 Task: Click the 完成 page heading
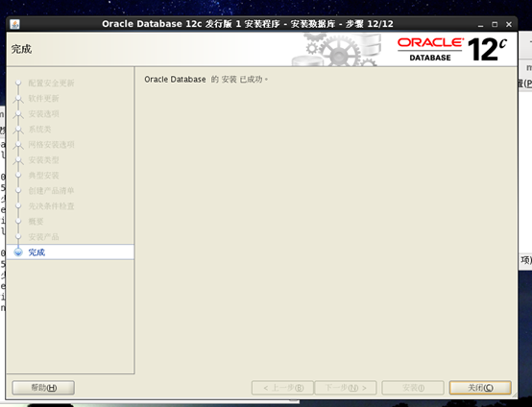point(21,49)
